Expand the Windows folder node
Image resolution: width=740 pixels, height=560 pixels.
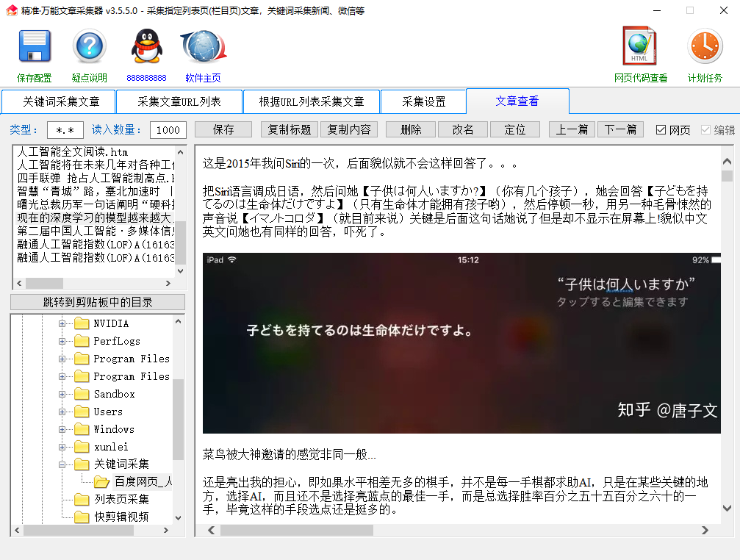coord(63,428)
